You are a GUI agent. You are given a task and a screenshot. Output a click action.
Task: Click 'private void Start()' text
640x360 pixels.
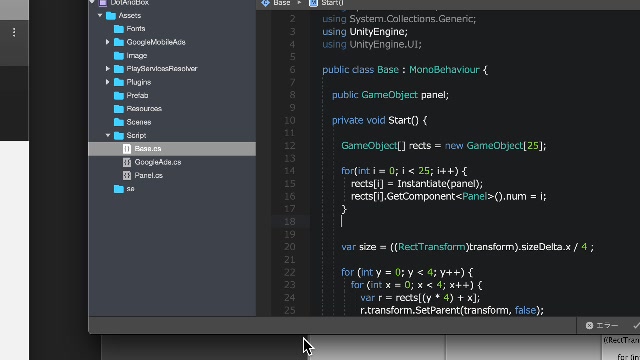point(375,120)
